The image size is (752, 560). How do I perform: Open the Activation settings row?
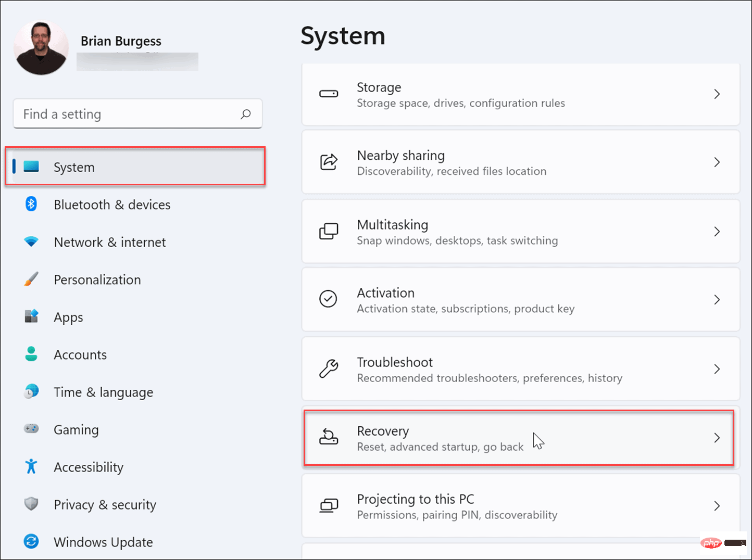pyautogui.click(x=521, y=300)
